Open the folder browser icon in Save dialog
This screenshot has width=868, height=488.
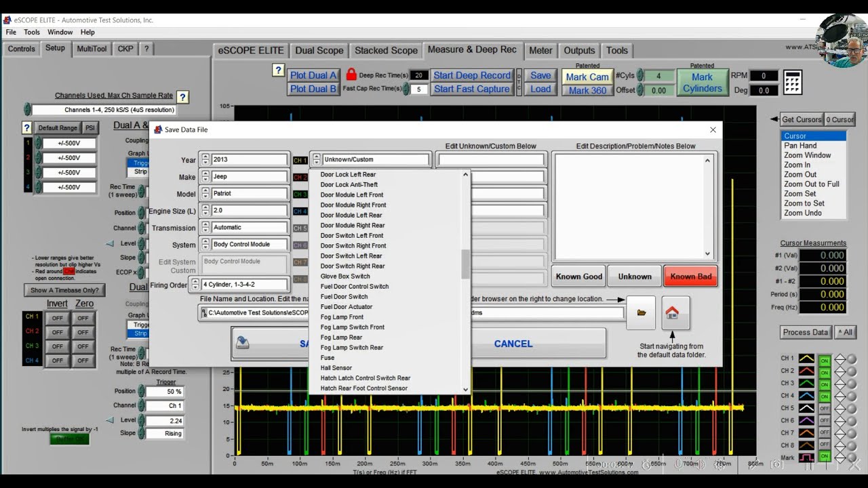point(642,312)
